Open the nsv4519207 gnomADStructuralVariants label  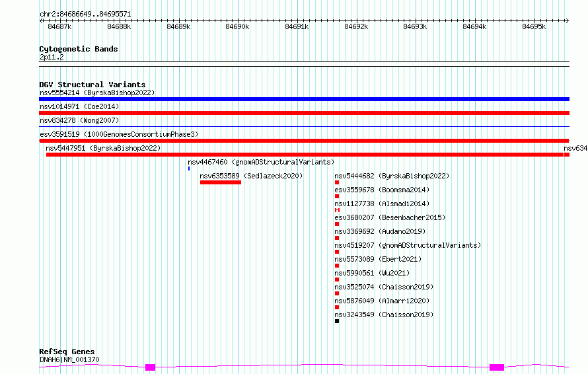pos(408,245)
